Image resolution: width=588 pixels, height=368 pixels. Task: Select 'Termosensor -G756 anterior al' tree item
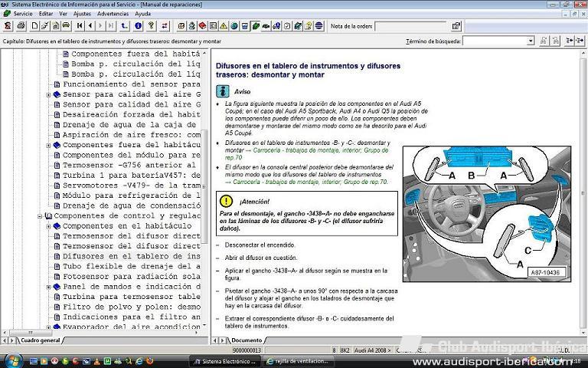click(x=129, y=165)
